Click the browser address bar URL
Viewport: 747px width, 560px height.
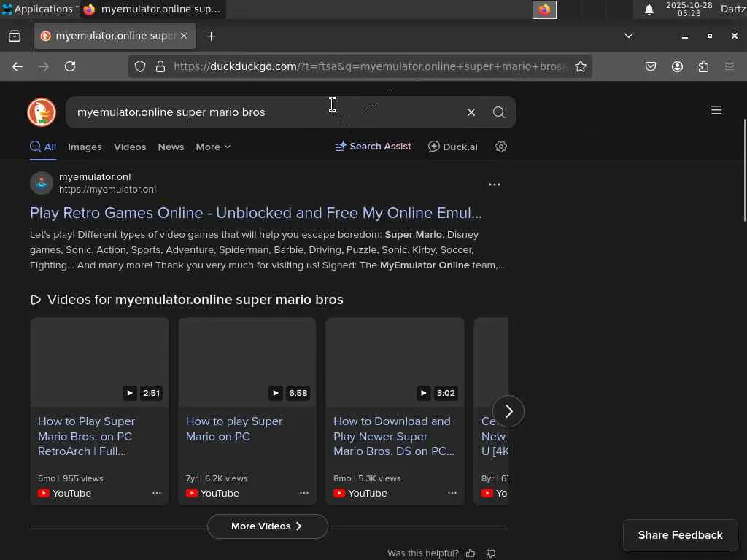[369, 66]
